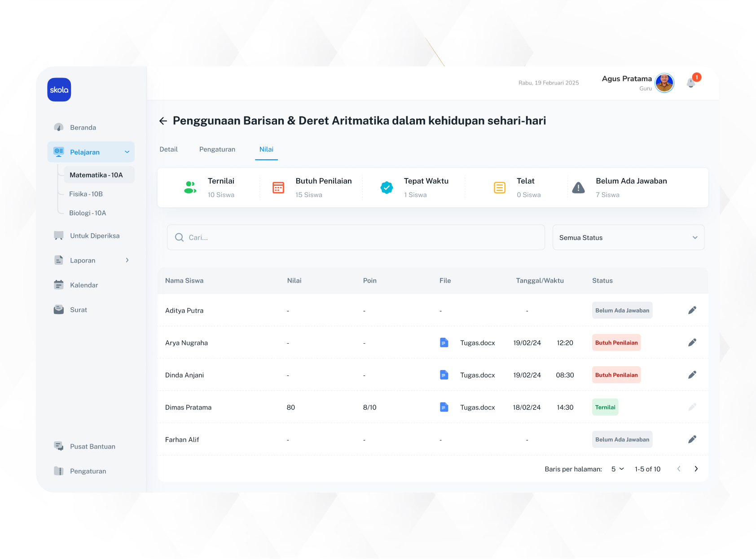Click the back arrow beside the page title

tap(163, 121)
